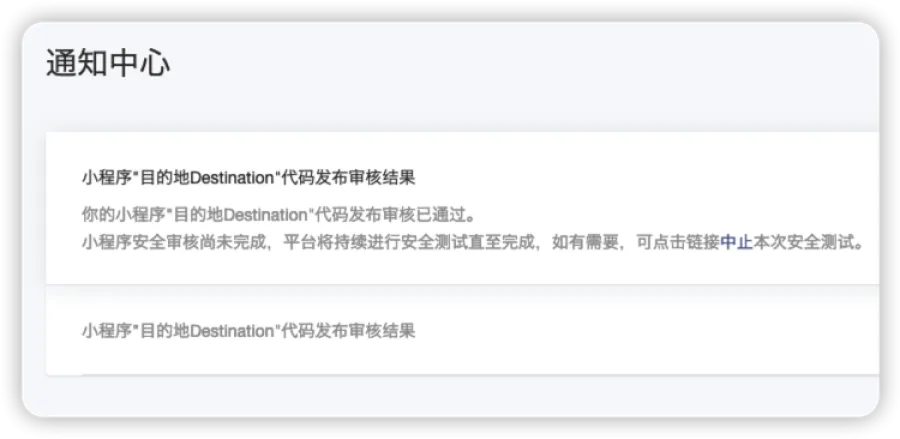900x439 pixels.
Task: Open the second grayed 代码发布审核结果 notification
Action: [x=248, y=330]
